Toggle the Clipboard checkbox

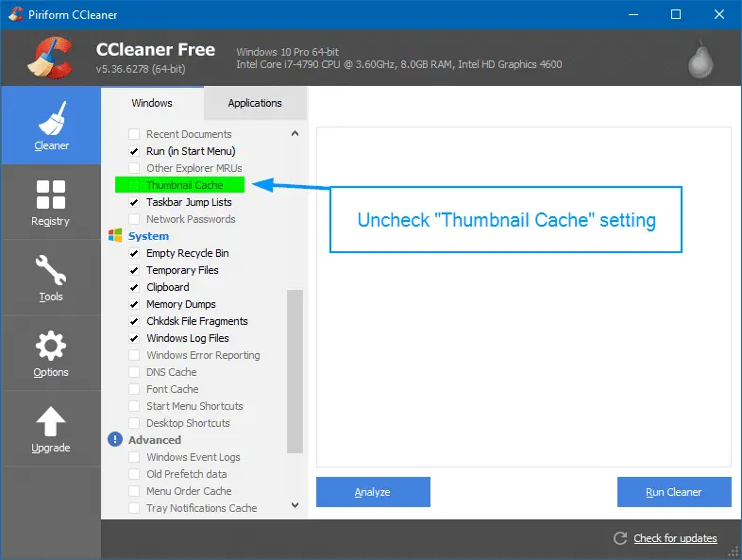coord(134,287)
